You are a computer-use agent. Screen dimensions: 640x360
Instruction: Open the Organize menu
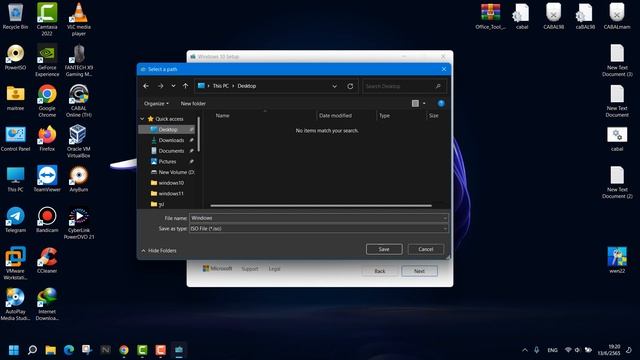[x=156, y=104]
